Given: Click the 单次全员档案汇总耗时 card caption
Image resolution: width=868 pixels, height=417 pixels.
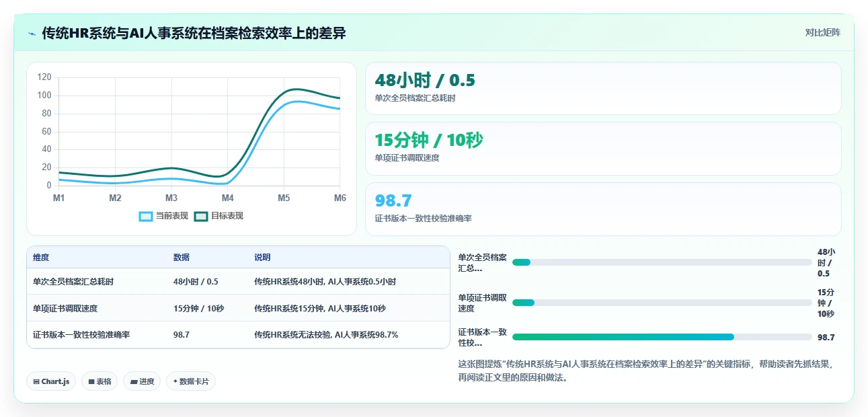Looking at the screenshot, I should tap(416, 98).
